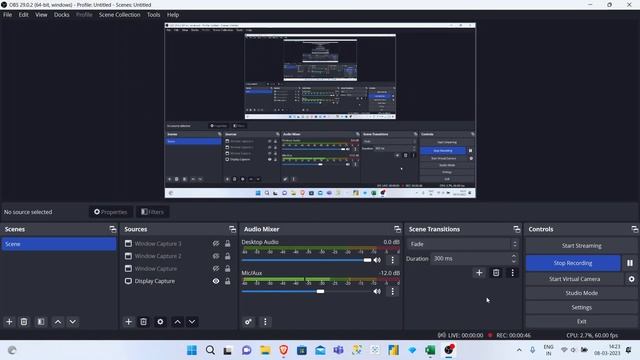Move source up arrow in Sources panel
The image size is (640, 360).
coord(177,322)
